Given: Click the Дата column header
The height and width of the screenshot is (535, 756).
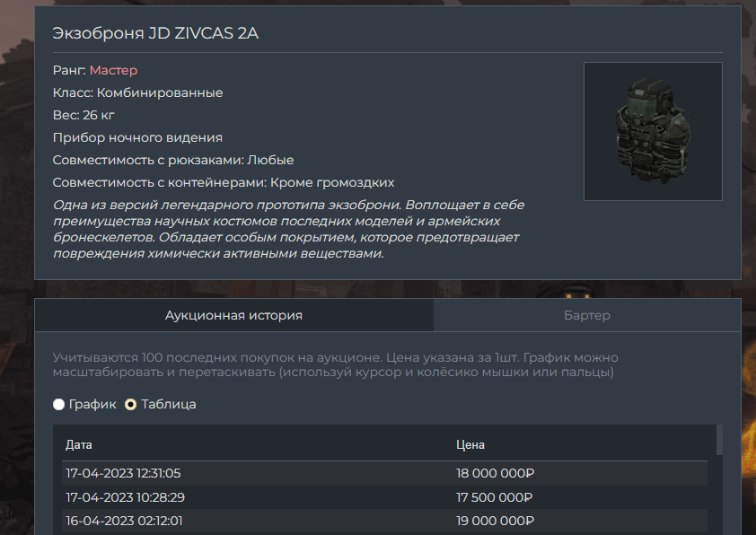Looking at the screenshot, I should [79, 445].
